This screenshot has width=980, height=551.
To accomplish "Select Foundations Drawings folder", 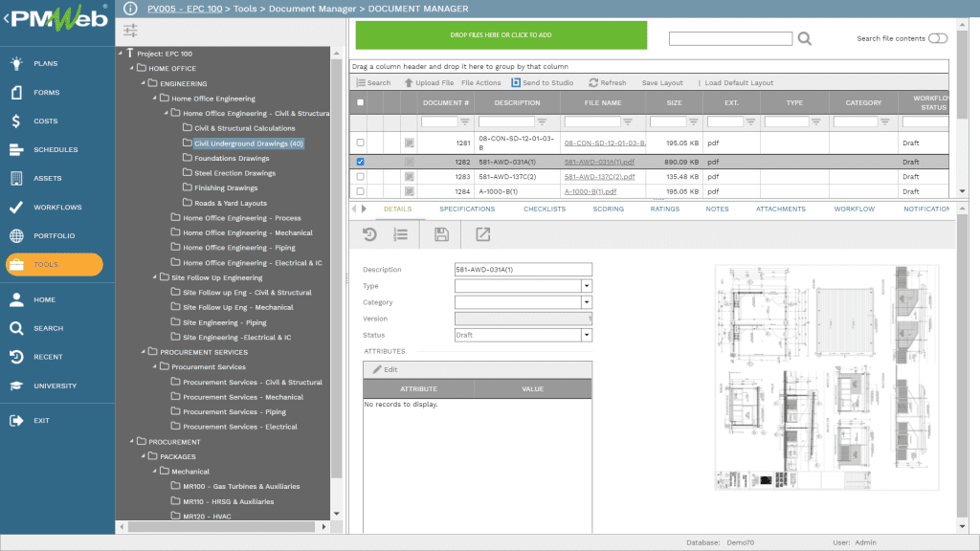I will point(232,158).
